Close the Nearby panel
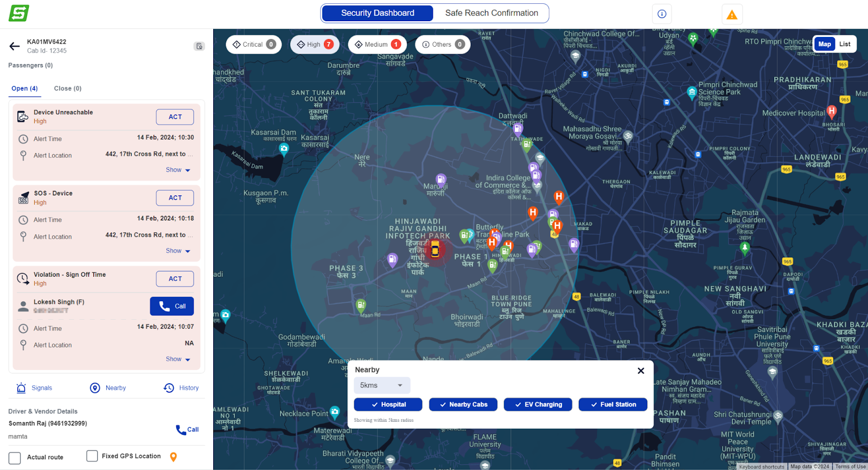Image resolution: width=868 pixels, height=470 pixels. tap(641, 371)
